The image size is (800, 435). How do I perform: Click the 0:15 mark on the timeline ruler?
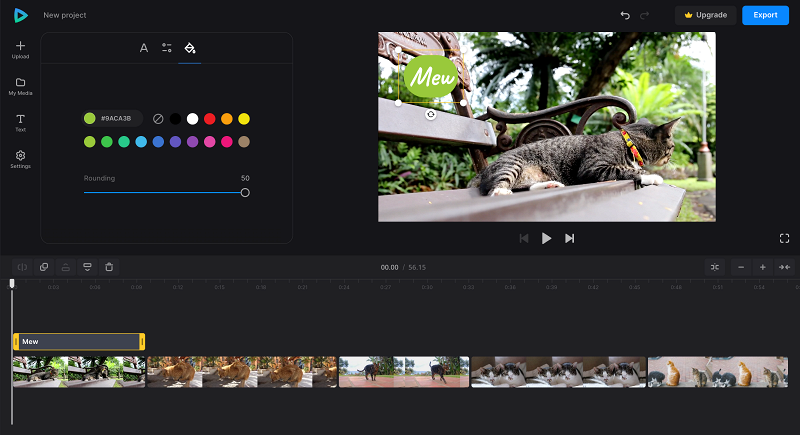(x=219, y=287)
